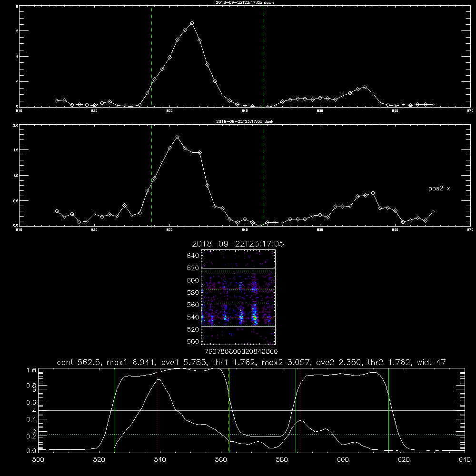Click the dusk curve's secondary peak point near 857

click(x=373, y=193)
